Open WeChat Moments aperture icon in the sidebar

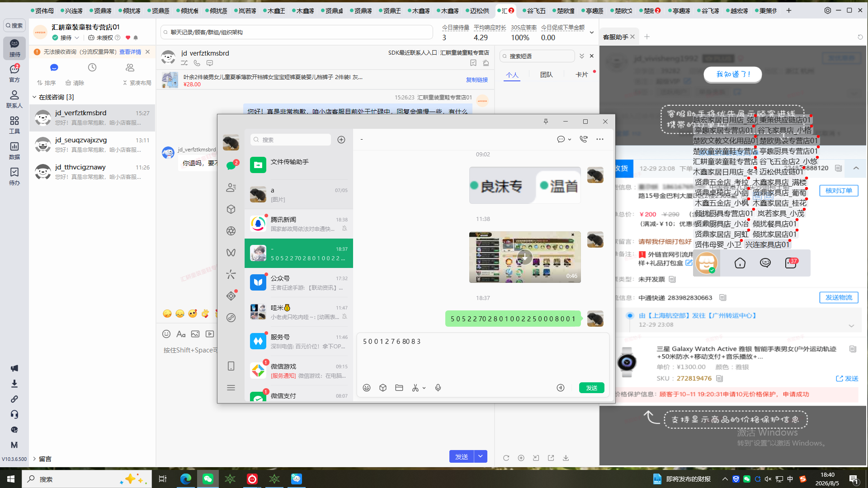231,231
